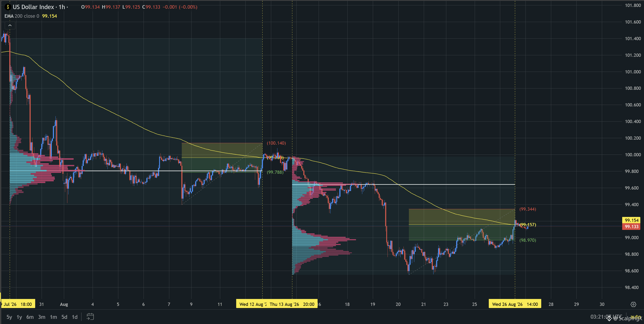Toggle the auto price scale mode
Screen dimensions: 644x324
tap(635, 317)
